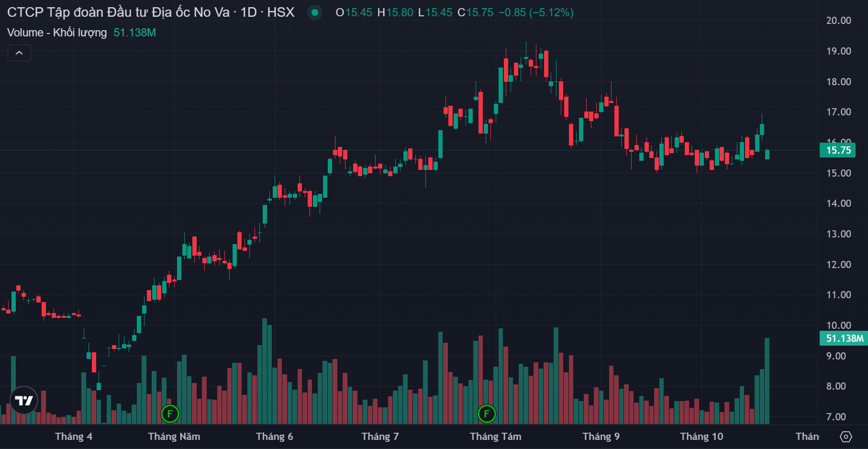868x449 pixels.
Task: Click the 20.00 price scale label
Action: tap(838, 21)
